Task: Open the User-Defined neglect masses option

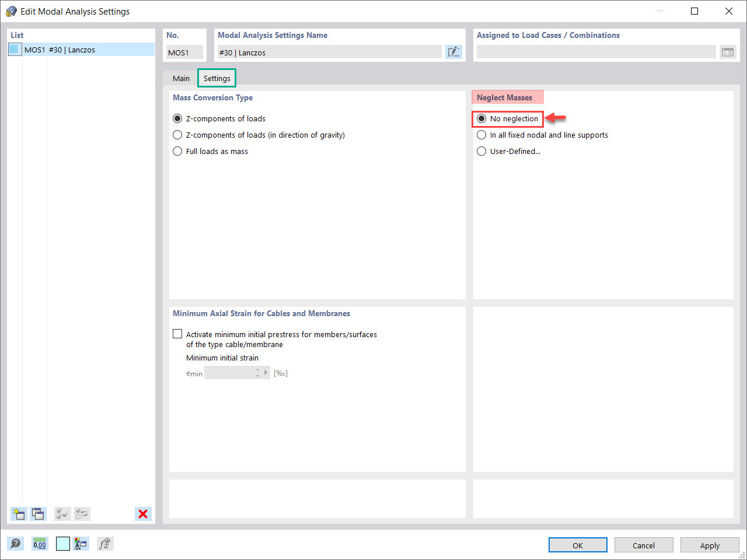Action: click(481, 151)
